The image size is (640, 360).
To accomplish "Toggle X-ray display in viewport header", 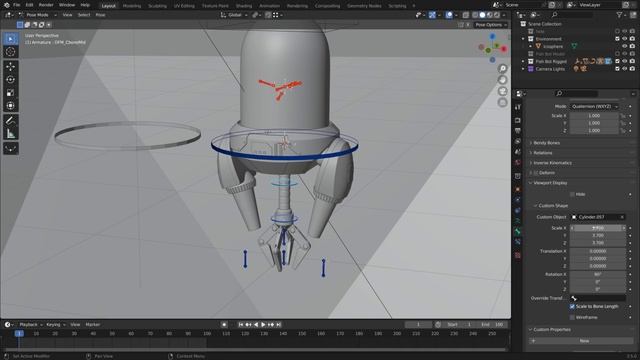I will point(466,15).
